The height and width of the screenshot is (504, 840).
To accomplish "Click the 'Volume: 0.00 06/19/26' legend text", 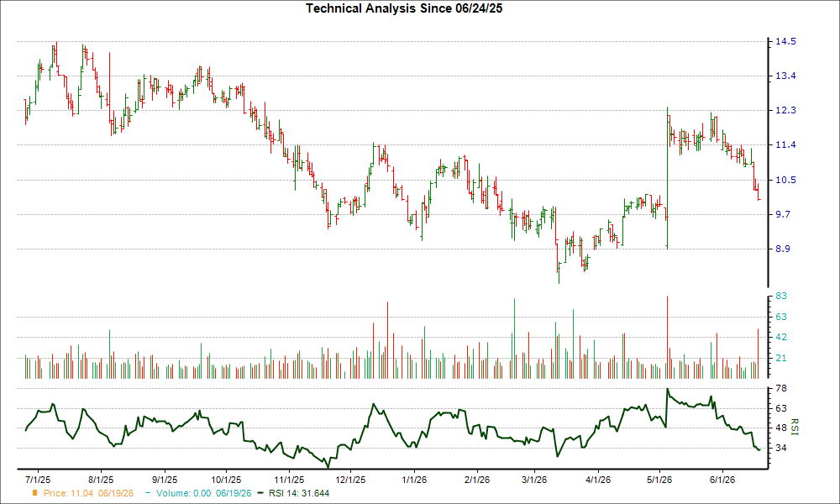I will [x=203, y=493].
